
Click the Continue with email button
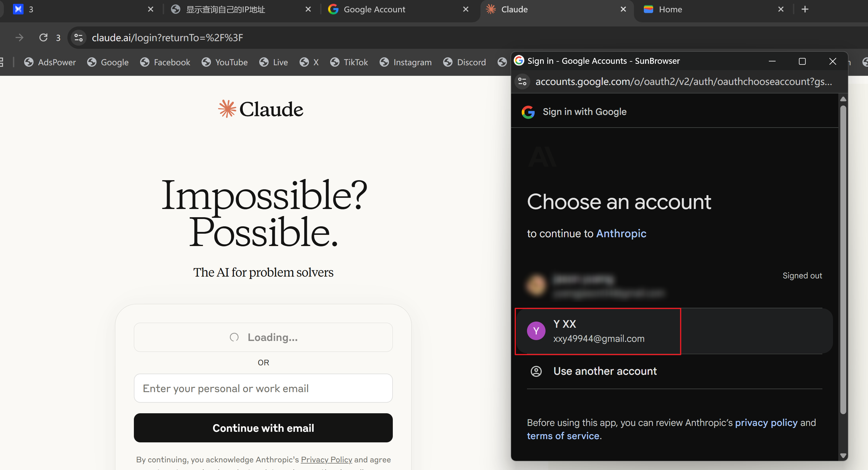(x=263, y=428)
